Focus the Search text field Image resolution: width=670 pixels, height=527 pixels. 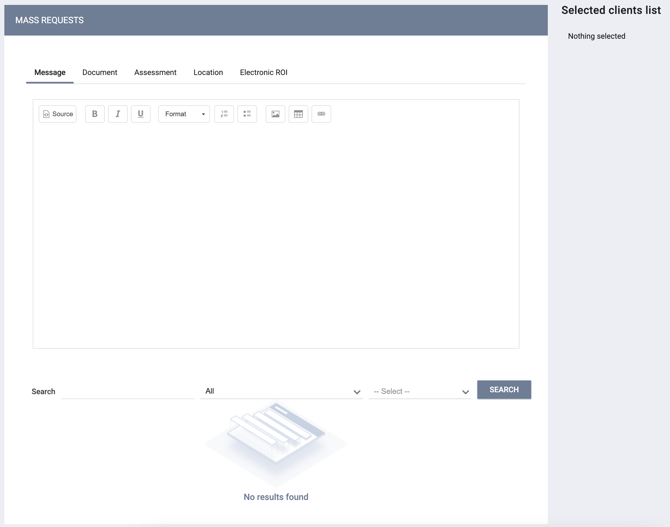coord(127,391)
